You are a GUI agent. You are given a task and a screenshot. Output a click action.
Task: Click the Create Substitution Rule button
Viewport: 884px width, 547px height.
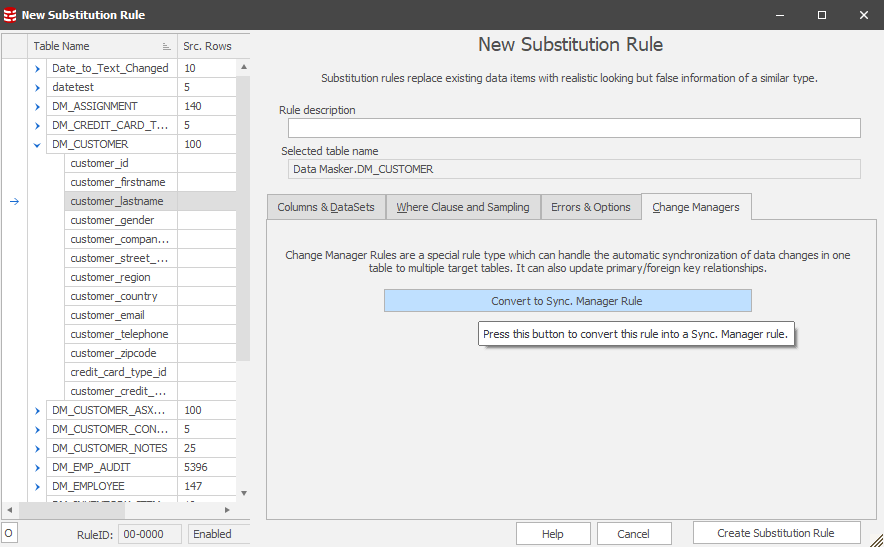[x=776, y=533]
